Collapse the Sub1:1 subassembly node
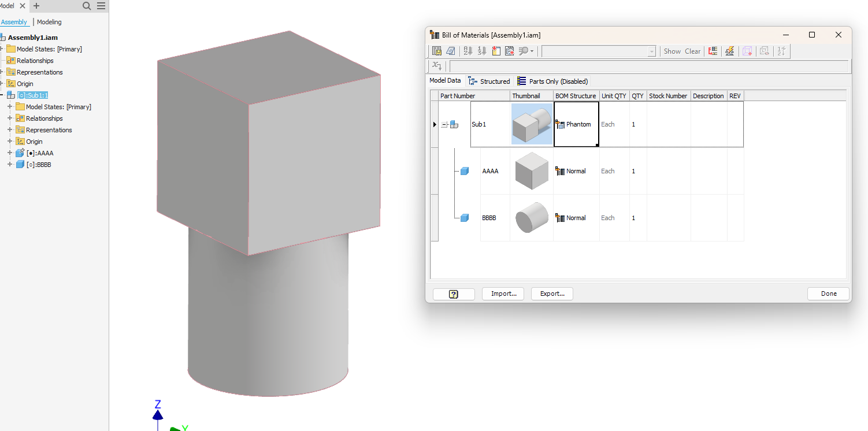The image size is (868, 431). (x=3, y=95)
